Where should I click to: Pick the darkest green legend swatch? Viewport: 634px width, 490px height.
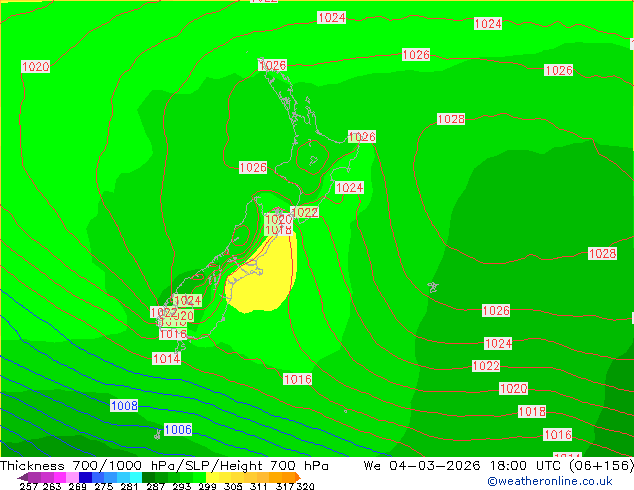coord(148,477)
